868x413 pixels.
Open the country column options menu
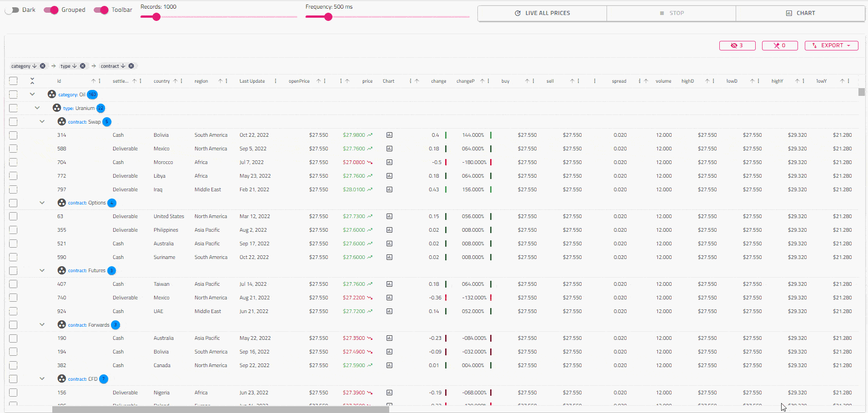pos(181,81)
